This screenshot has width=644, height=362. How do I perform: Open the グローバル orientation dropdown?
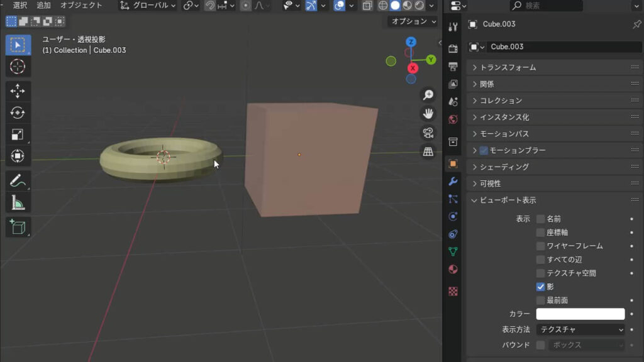147,5
